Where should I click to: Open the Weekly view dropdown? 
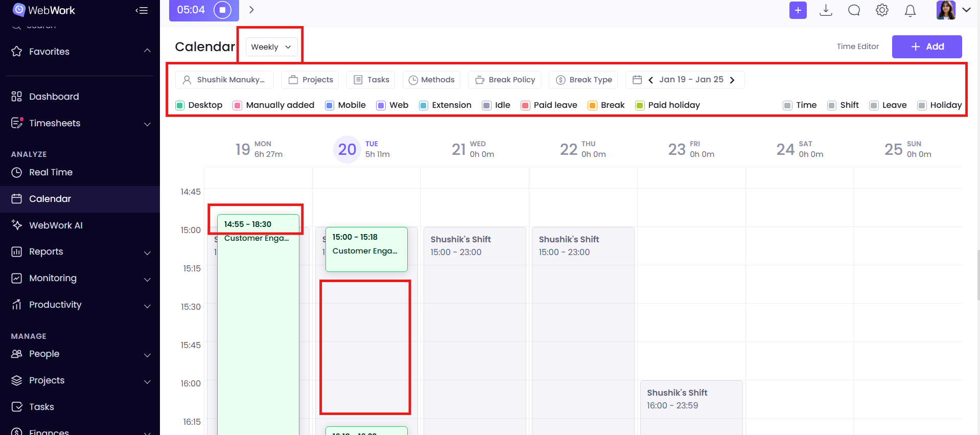[271, 47]
